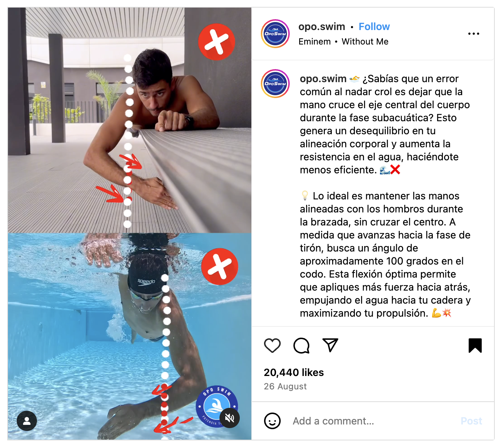
Task: View the 20,440 likes list
Action: pos(294,372)
